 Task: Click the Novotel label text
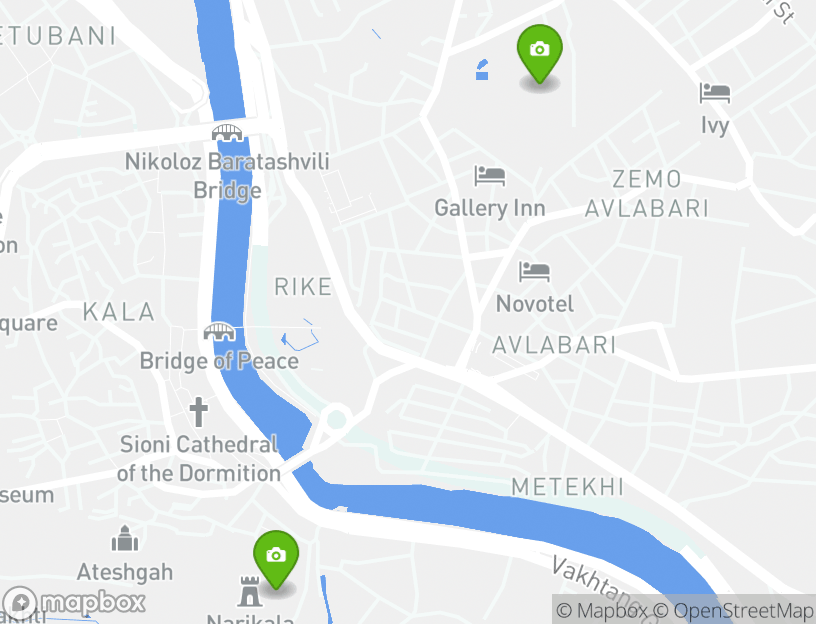[x=534, y=304]
